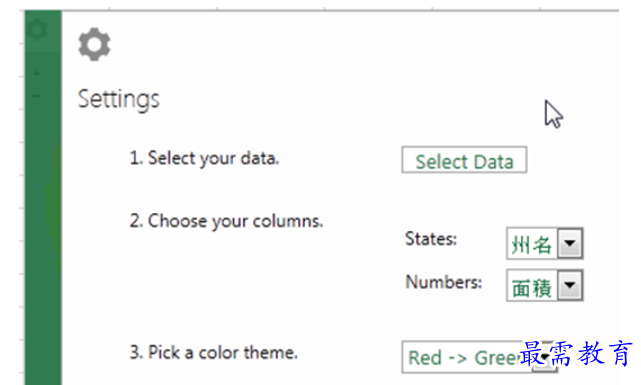Click the Numbers: label
641x385 pixels.
(444, 282)
